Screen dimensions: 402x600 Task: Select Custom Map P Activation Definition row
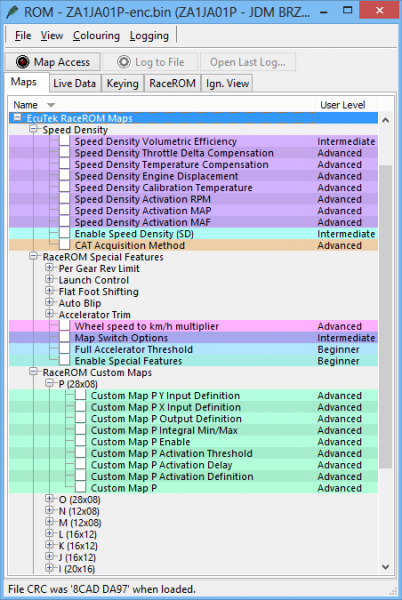(x=194, y=476)
